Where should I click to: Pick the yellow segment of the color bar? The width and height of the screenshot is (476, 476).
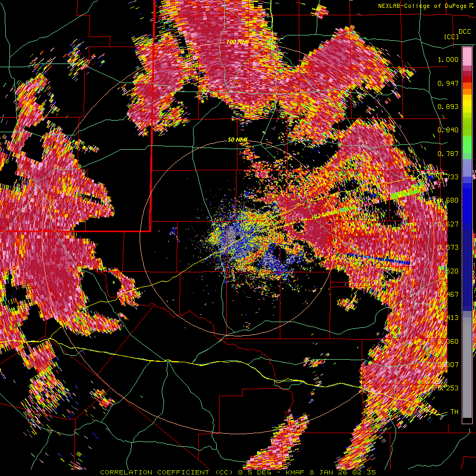(467, 103)
